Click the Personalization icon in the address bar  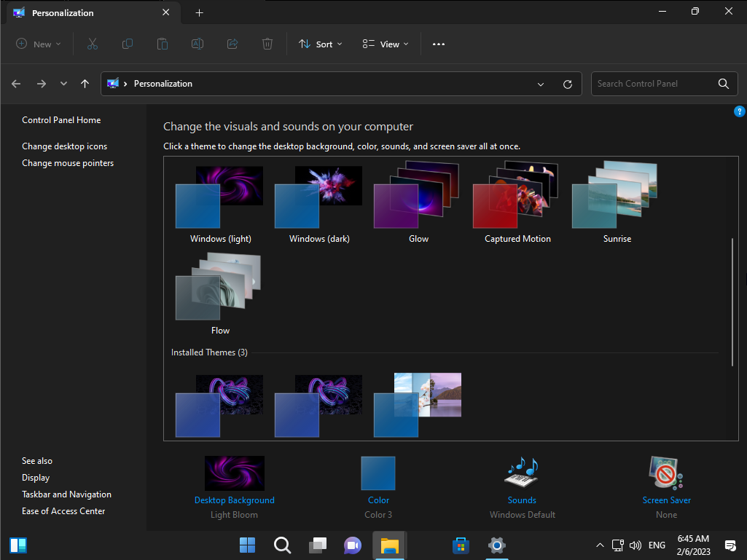(113, 84)
